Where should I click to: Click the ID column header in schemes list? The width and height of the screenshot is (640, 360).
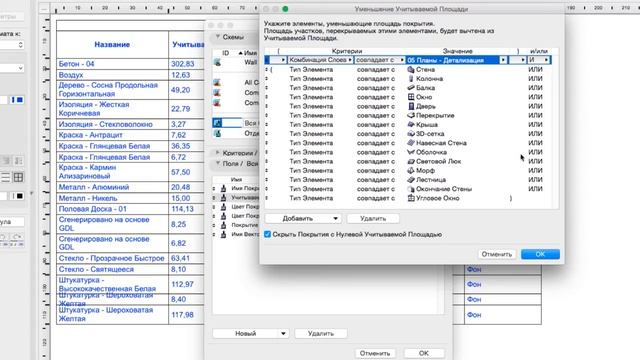pyautogui.click(x=225, y=53)
